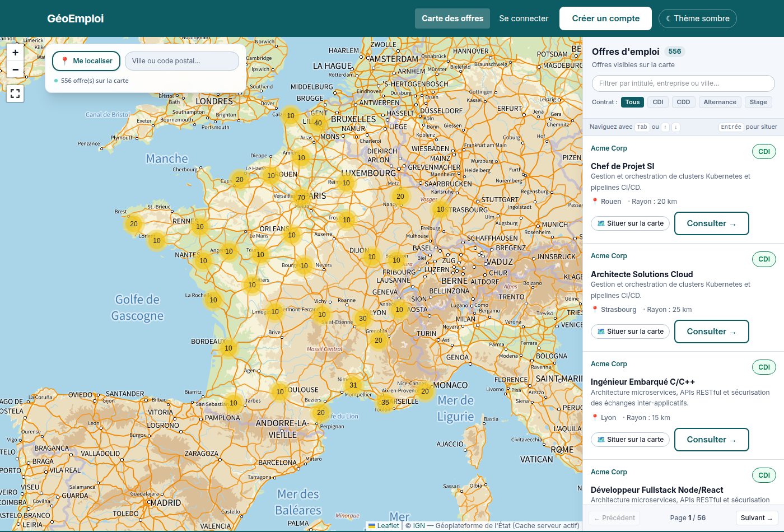This screenshot has width=784, height=532.
Task: Select the Tous contract filter
Action: [x=632, y=102]
